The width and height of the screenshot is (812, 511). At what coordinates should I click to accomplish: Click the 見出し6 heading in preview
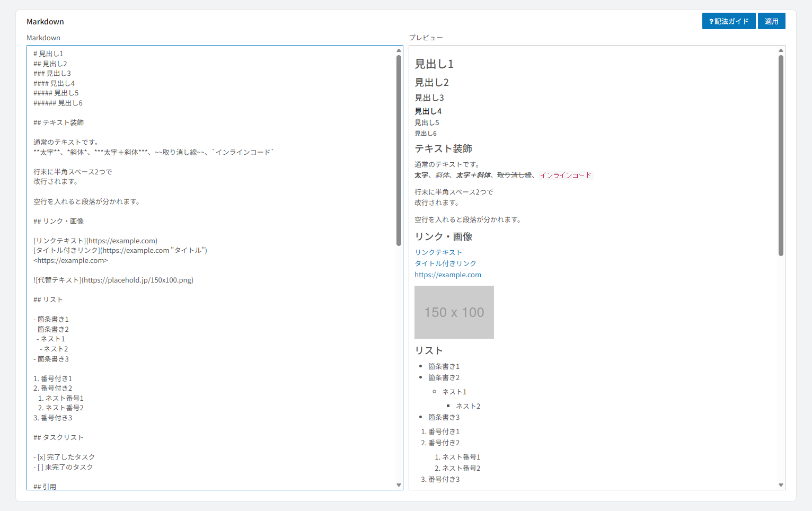[x=426, y=134]
